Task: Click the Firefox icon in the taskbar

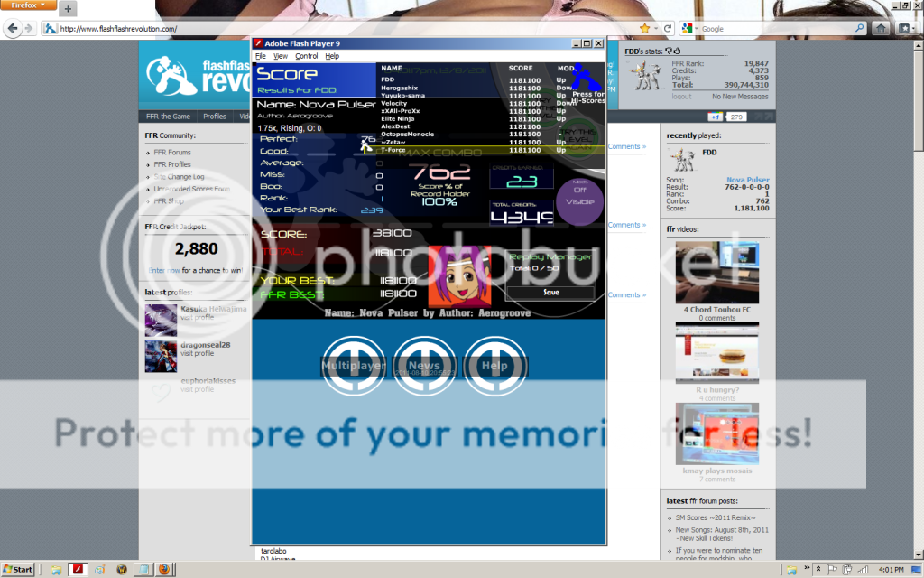Action: (x=163, y=570)
